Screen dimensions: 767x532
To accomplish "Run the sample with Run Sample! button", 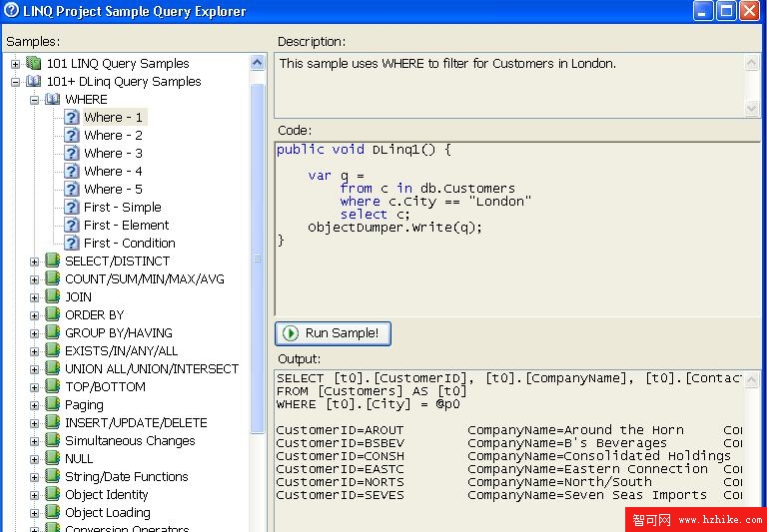I will (333, 333).
